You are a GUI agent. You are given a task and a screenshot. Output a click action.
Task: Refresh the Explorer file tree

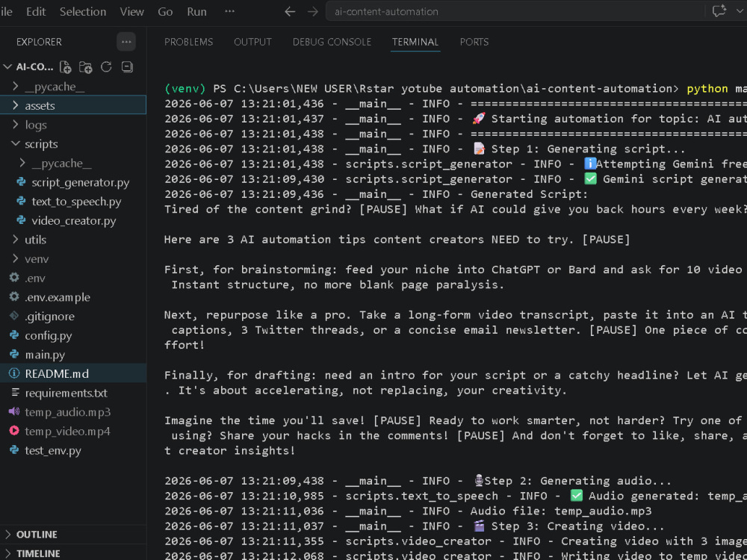(106, 67)
